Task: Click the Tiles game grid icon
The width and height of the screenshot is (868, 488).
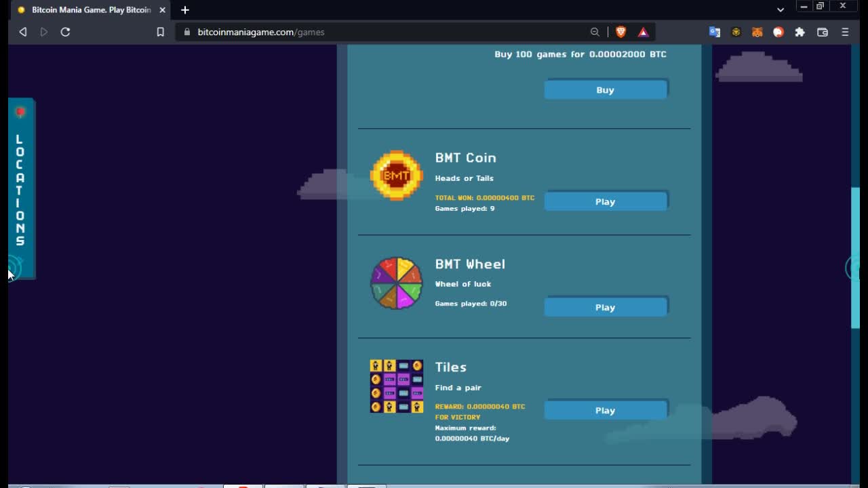Action: click(397, 386)
